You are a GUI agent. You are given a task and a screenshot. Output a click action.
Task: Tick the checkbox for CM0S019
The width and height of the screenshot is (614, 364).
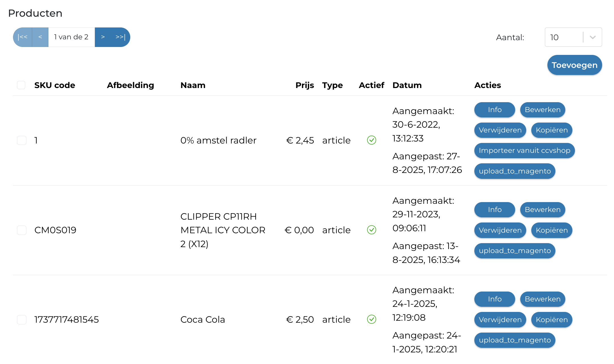tap(22, 230)
